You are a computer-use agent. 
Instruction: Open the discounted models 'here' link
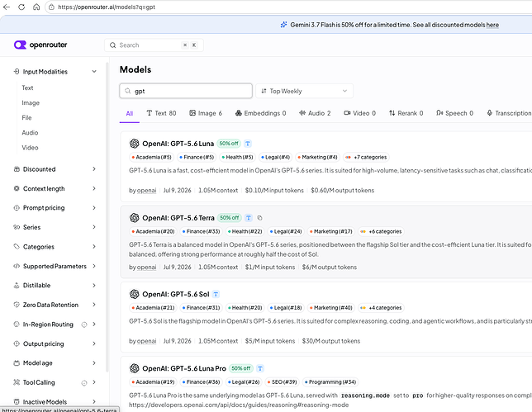pyautogui.click(x=492, y=25)
